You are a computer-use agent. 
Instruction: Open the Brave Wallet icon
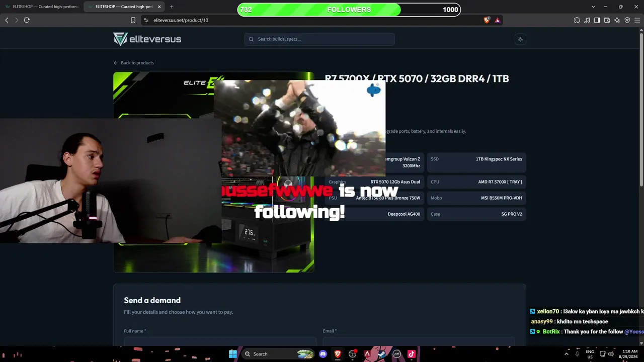[607, 20]
